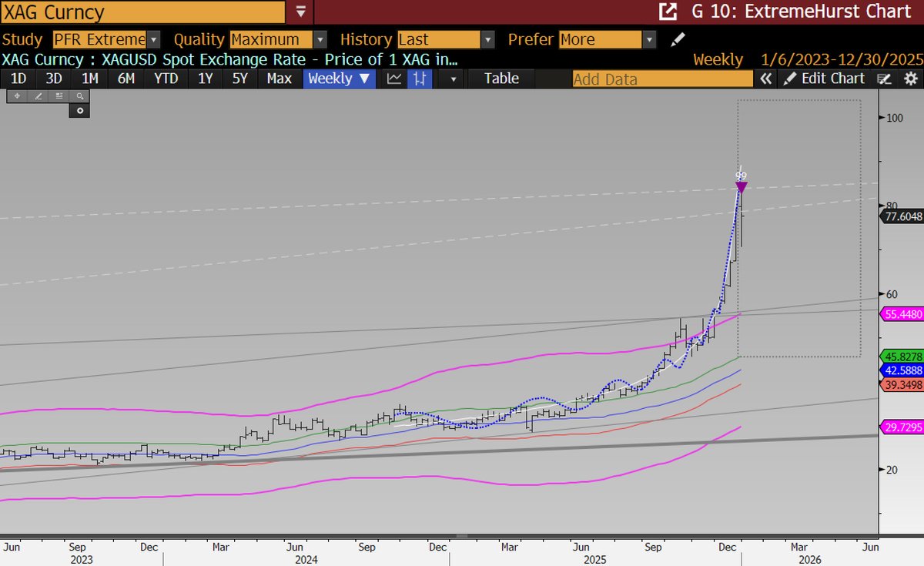Viewport: 924px width, 566px height.
Task: Click the annotation list icon in floating toolbar
Action: point(59,95)
